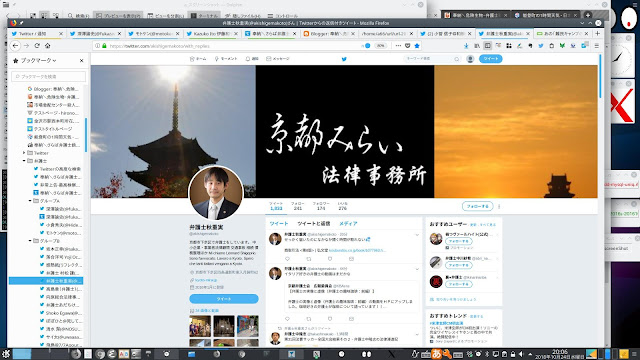The height and width of the screenshot is (360, 640).
Task: Retweet the first tweet
Action: [309, 259]
